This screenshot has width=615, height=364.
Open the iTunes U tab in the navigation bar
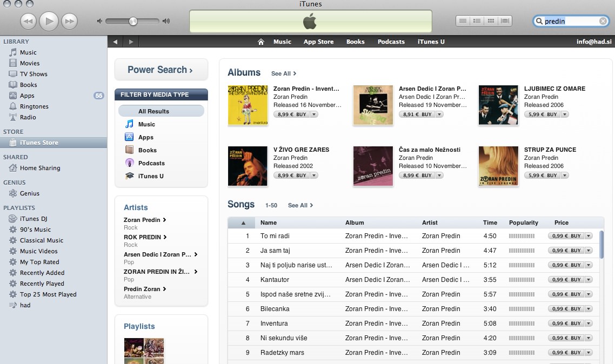pyautogui.click(x=431, y=42)
